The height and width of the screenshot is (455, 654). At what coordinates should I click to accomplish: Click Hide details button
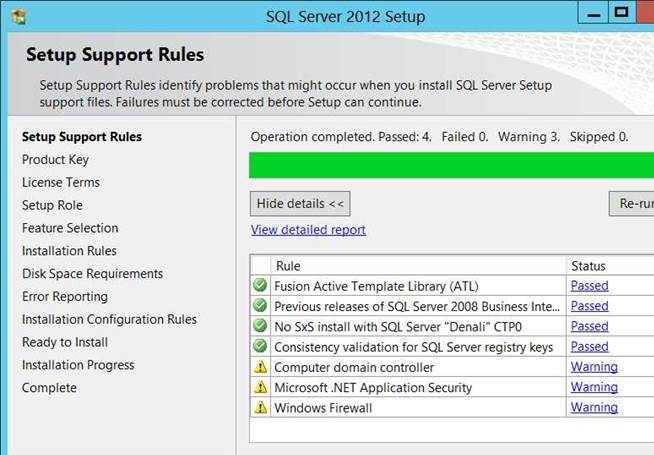pyautogui.click(x=300, y=204)
